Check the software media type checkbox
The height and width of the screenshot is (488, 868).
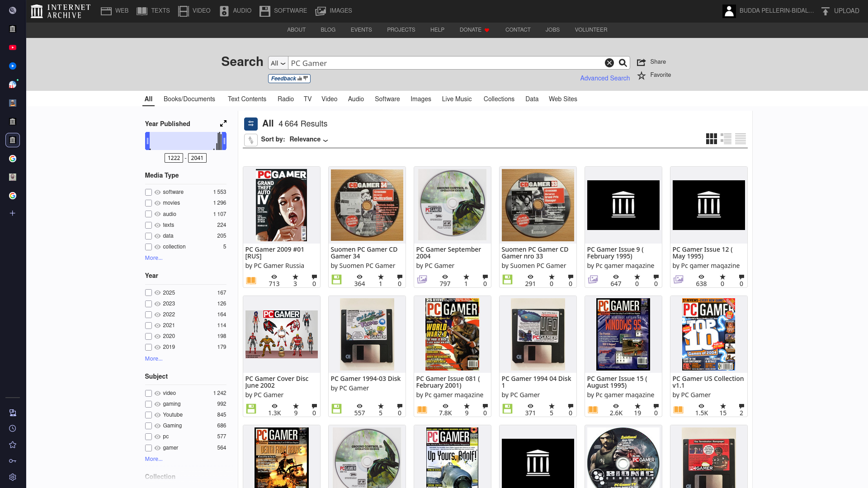click(148, 192)
